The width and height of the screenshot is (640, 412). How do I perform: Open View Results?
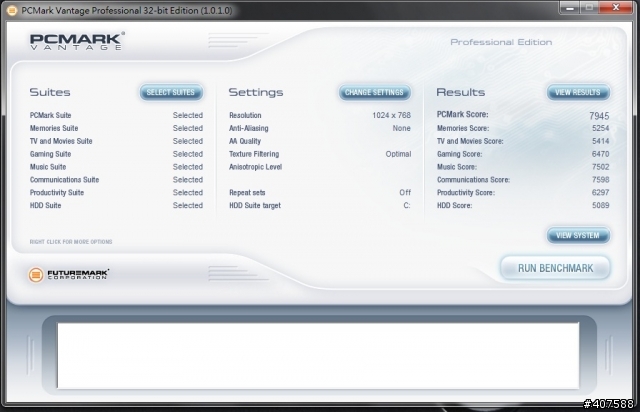pyautogui.click(x=578, y=92)
